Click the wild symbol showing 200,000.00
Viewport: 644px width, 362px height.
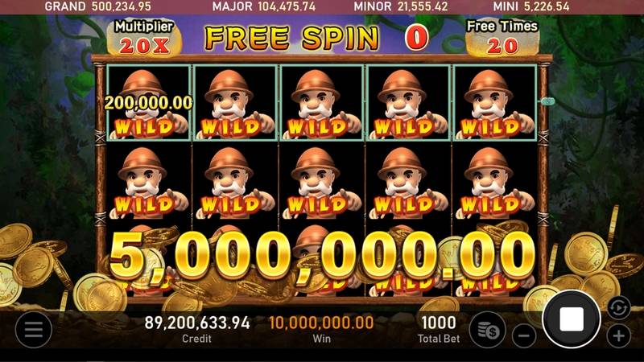pyautogui.click(x=149, y=103)
